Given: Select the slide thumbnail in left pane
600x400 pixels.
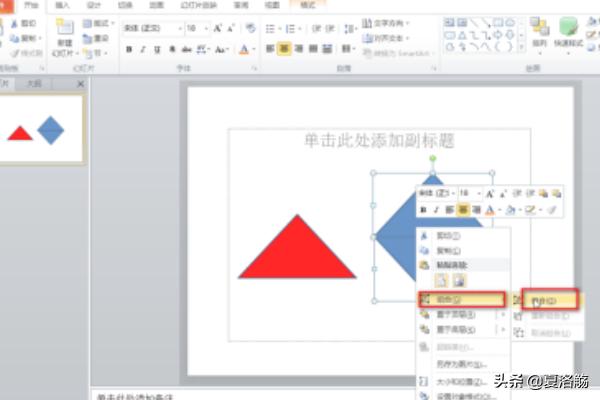Looking at the screenshot, I should point(40,129).
